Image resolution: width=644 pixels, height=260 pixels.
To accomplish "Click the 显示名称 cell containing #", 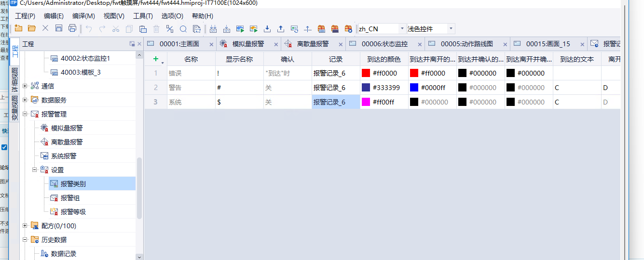I will click(x=239, y=88).
